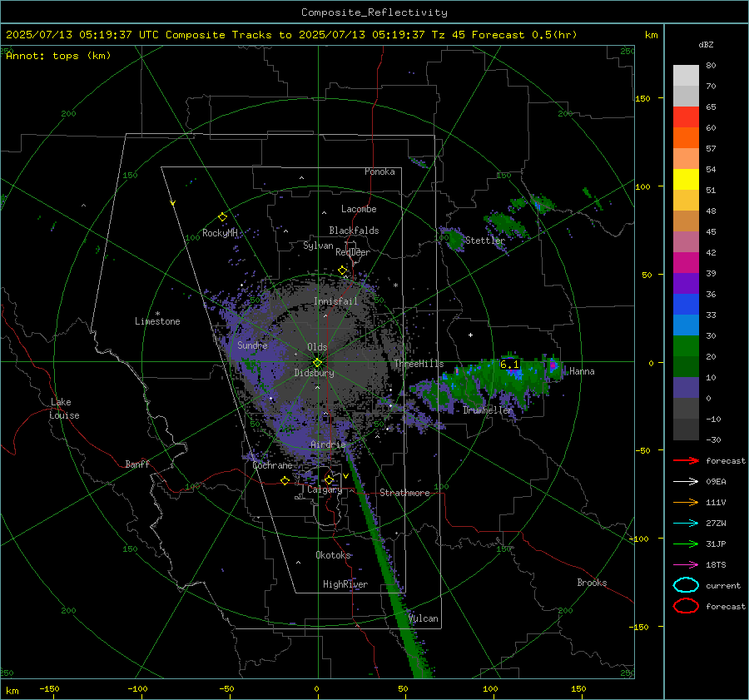Click the current legend text
Image resolution: width=749 pixels, height=700 pixels.
[723, 585]
